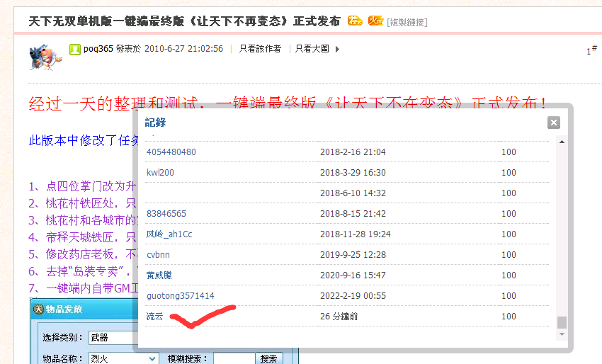Open the 物品名称 dropdown showing 烈火
The height and width of the screenshot is (364, 602).
[x=123, y=358]
